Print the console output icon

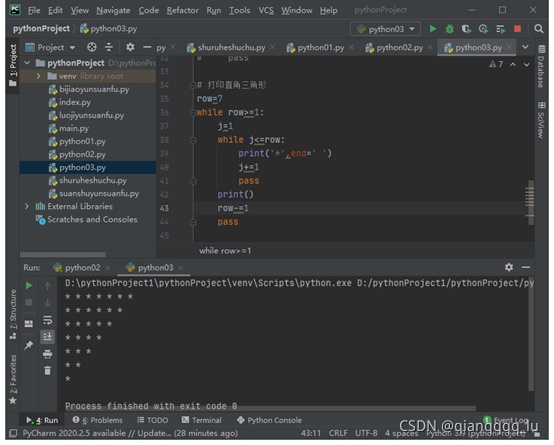coord(47,354)
